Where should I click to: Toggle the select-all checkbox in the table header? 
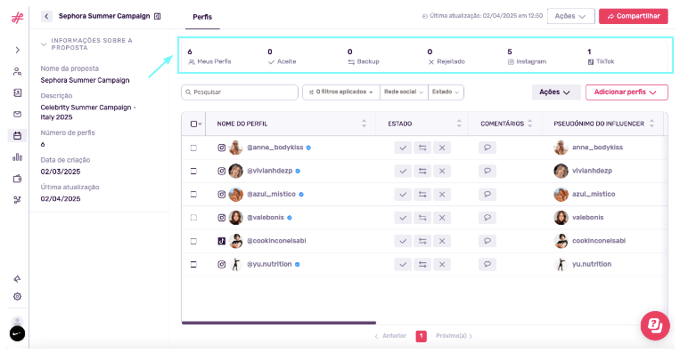click(194, 124)
